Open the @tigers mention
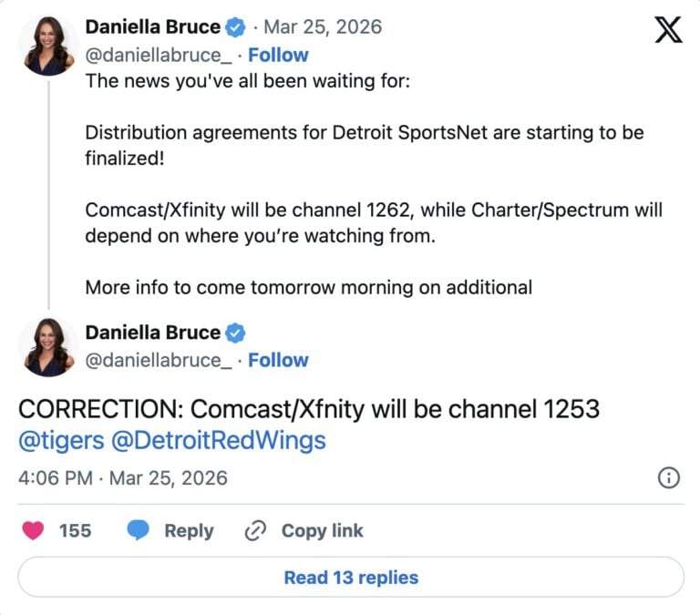Viewport: 700px width, 615px height. coord(60,441)
